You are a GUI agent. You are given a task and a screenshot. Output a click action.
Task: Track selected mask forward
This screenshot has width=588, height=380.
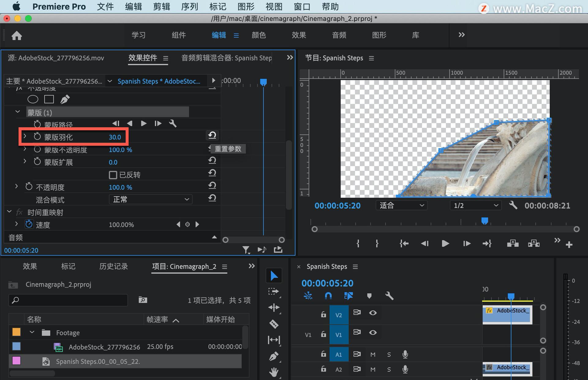(x=143, y=123)
